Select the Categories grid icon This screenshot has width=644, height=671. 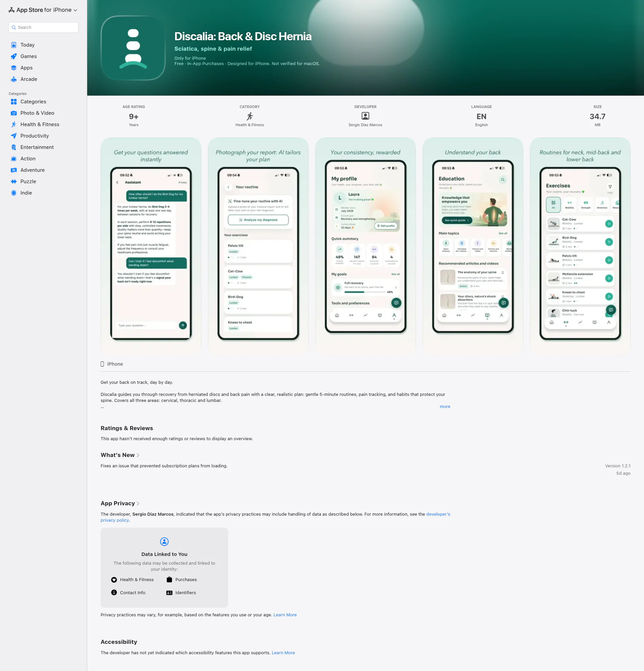(x=14, y=102)
